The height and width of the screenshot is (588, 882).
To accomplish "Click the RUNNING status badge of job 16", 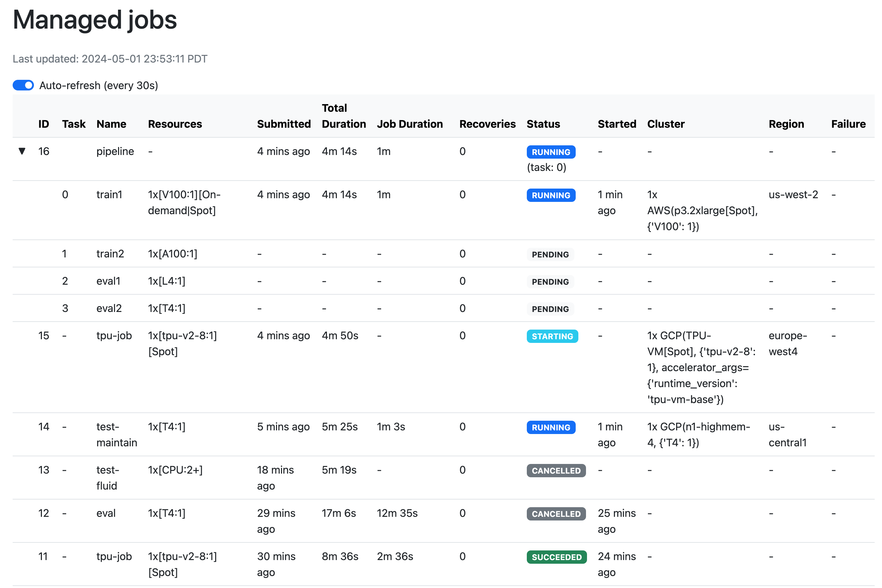I will click(x=551, y=152).
